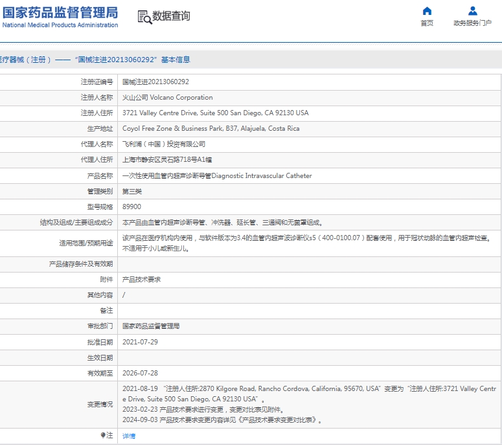Click the 2023-02-23 change record line
This screenshot has height=448, width=502.
tap(203, 409)
